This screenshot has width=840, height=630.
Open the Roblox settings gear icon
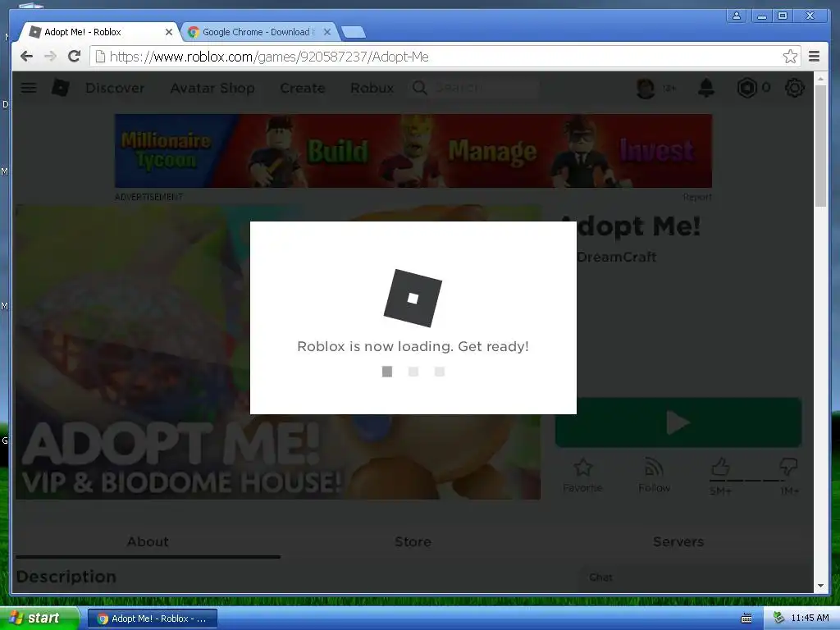[794, 88]
